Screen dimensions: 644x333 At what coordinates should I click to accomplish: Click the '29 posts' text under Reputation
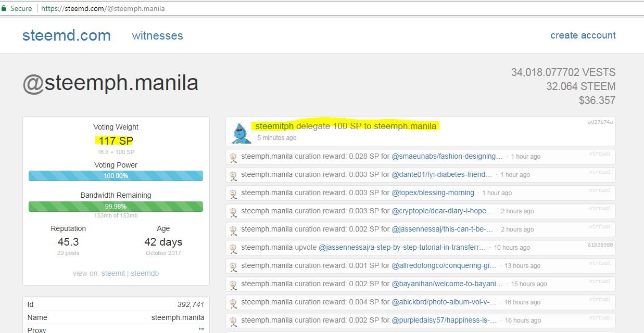[68, 253]
